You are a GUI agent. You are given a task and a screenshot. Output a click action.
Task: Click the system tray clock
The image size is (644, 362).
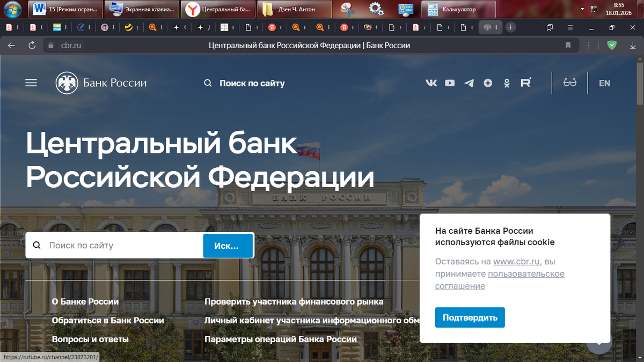pos(619,9)
